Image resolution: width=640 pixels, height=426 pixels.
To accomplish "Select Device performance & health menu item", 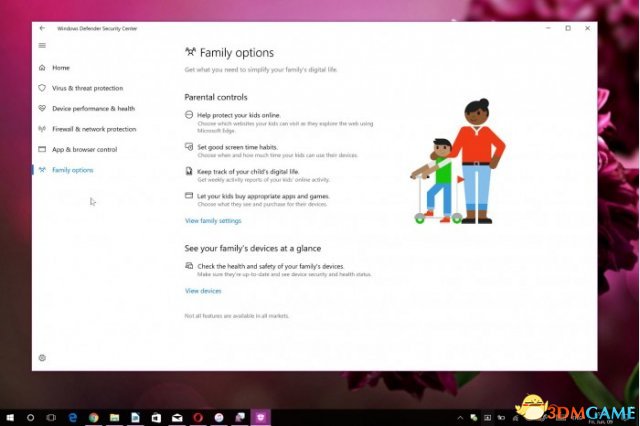I will [x=93, y=109].
